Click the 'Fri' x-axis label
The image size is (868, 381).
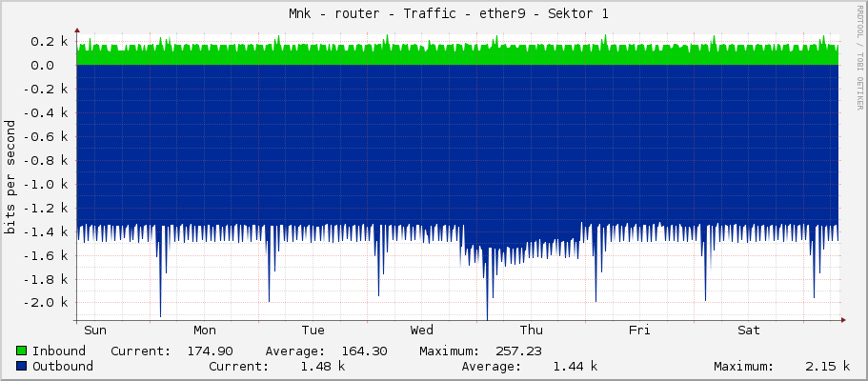pos(639,331)
